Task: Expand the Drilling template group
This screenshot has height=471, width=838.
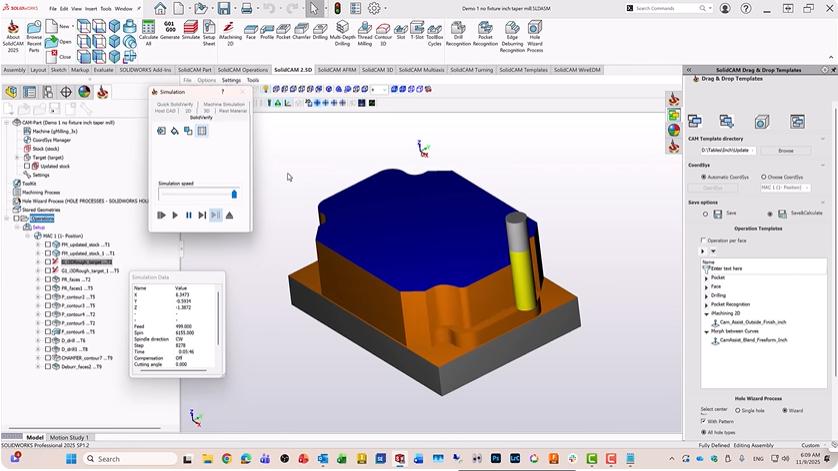Action: 706,296
